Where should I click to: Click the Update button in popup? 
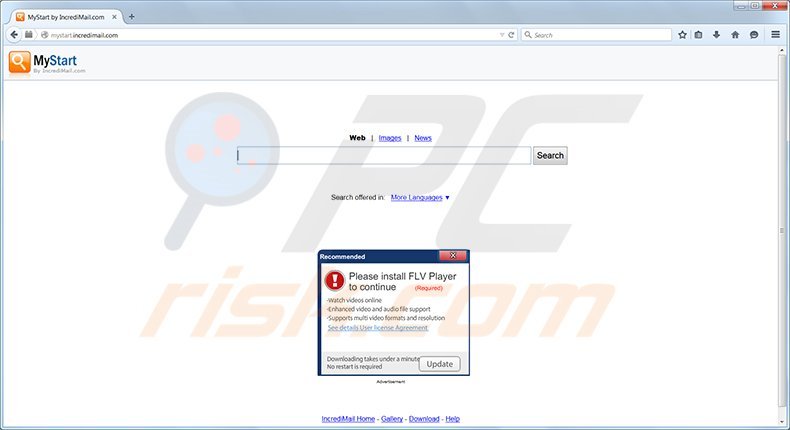[439, 364]
